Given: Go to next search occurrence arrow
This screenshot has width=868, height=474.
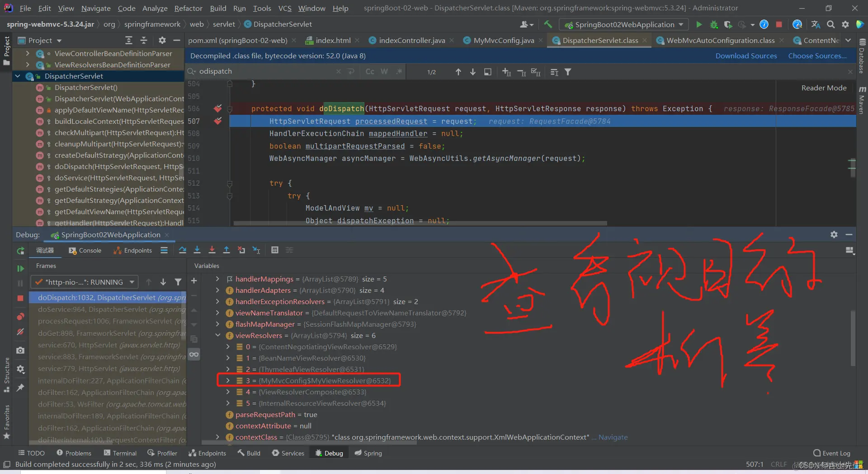Looking at the screenshot, I should coord(473,72).
